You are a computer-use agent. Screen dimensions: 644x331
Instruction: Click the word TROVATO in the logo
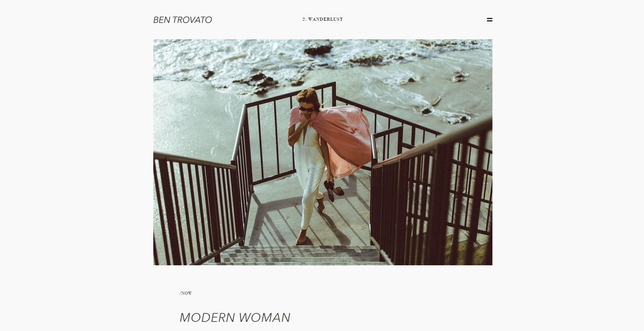pos(192,20)
